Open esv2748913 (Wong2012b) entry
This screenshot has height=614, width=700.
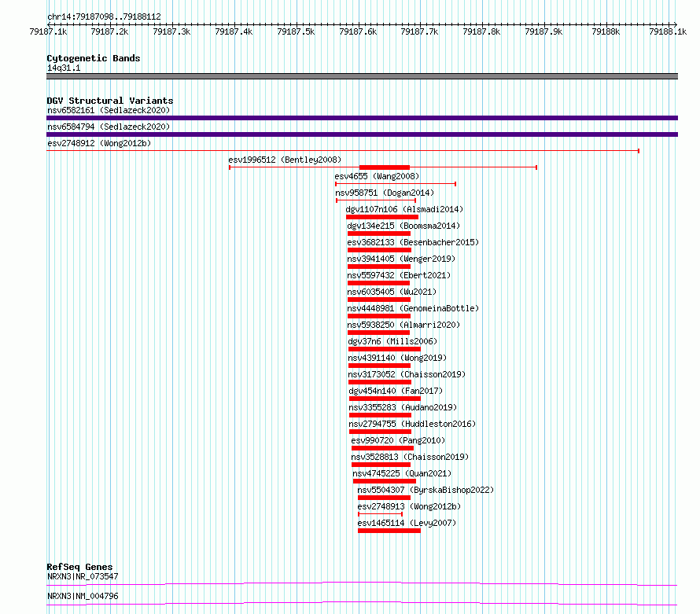tap(409, 506)
